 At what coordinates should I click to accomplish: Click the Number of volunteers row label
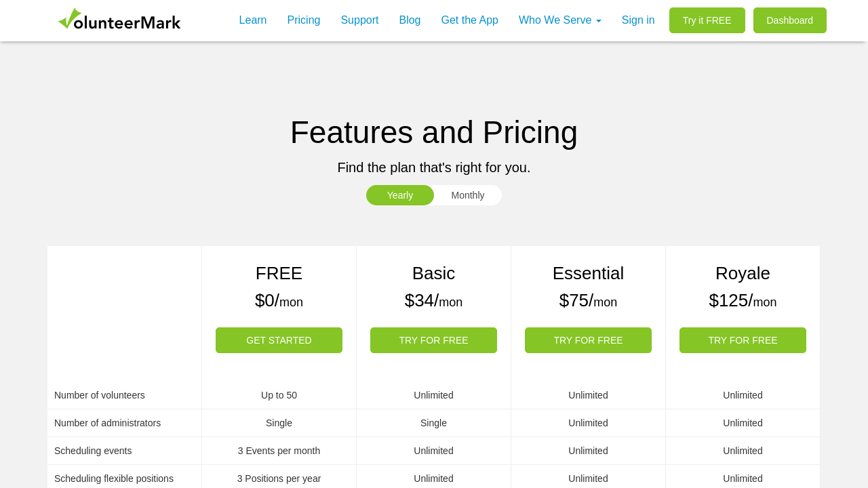tap(100, 395)
